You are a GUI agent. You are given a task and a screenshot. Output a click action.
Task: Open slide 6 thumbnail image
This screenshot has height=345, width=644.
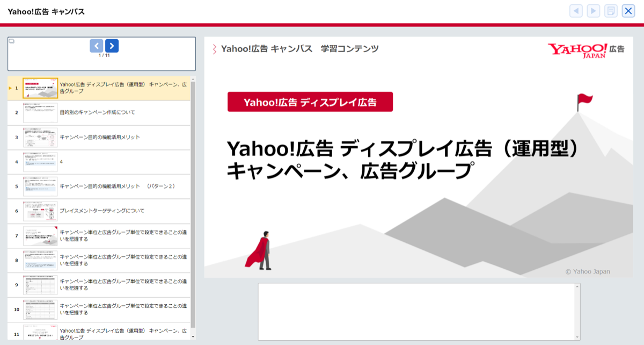(x=40, y=211)
